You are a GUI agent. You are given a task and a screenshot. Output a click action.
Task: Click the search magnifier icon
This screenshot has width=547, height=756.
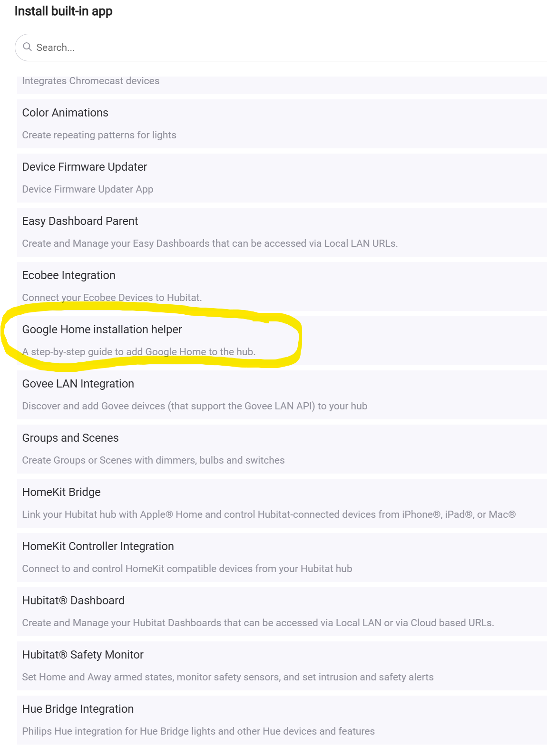pos(27,47)
